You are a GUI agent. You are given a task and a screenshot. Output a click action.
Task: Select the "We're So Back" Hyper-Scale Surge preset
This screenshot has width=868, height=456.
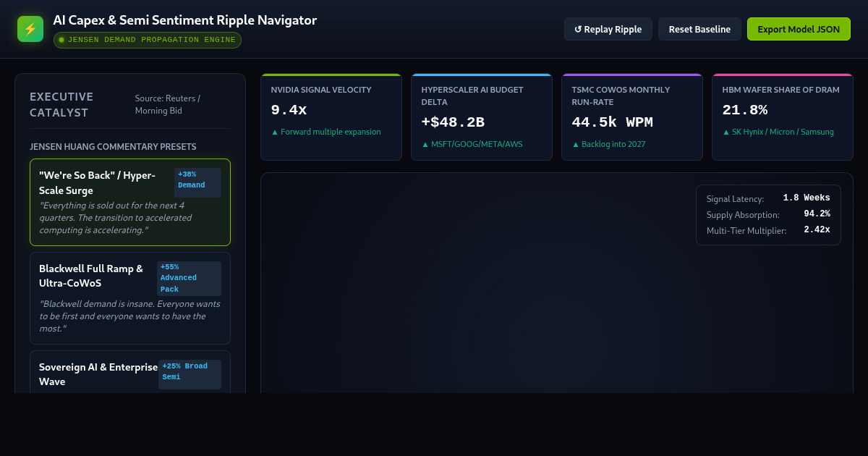click(x=130, y=203)
